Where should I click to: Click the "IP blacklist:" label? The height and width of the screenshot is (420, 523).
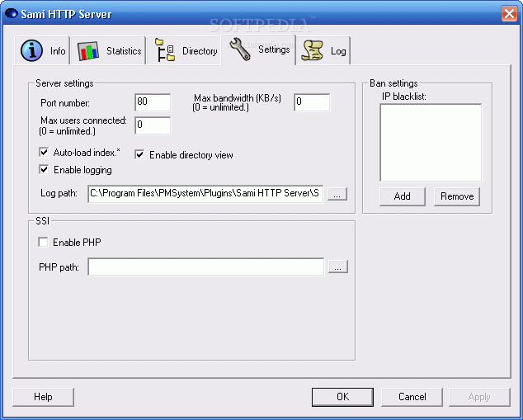point(404,97)
